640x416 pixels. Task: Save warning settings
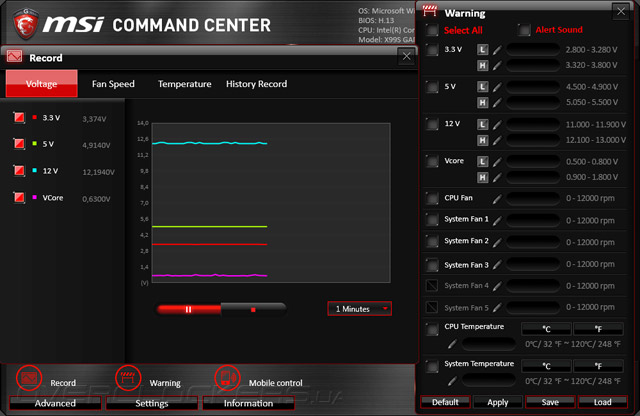(550, 402)
